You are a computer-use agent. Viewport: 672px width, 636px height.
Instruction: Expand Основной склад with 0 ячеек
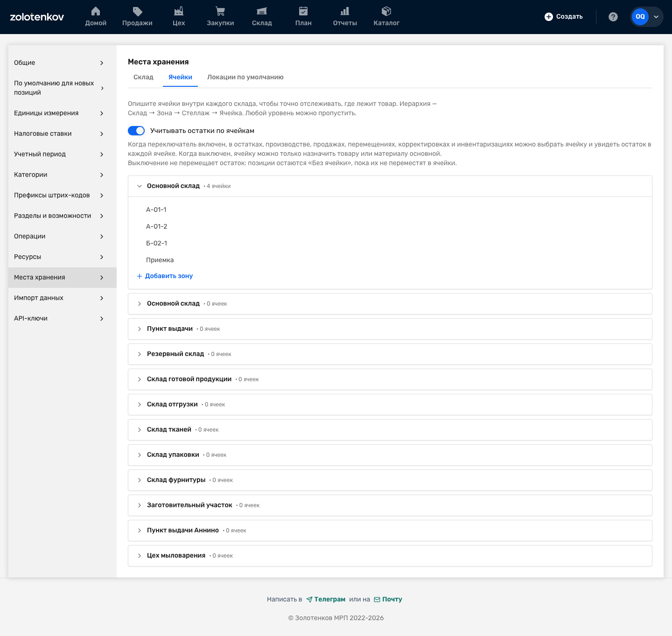(390, 304)
